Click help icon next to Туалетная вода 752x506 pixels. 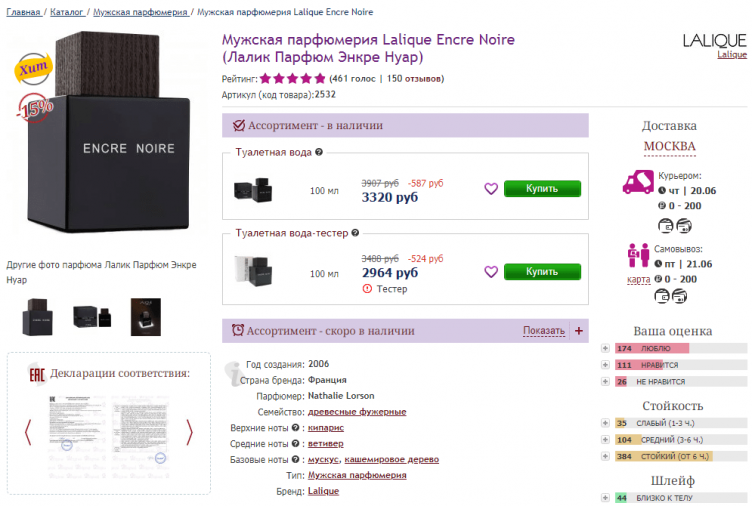click(319, 152)
